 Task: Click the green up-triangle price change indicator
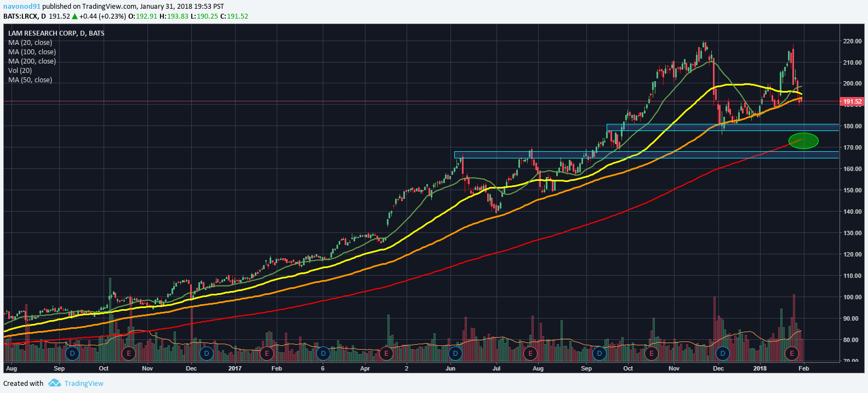click(x=75, y=16)
